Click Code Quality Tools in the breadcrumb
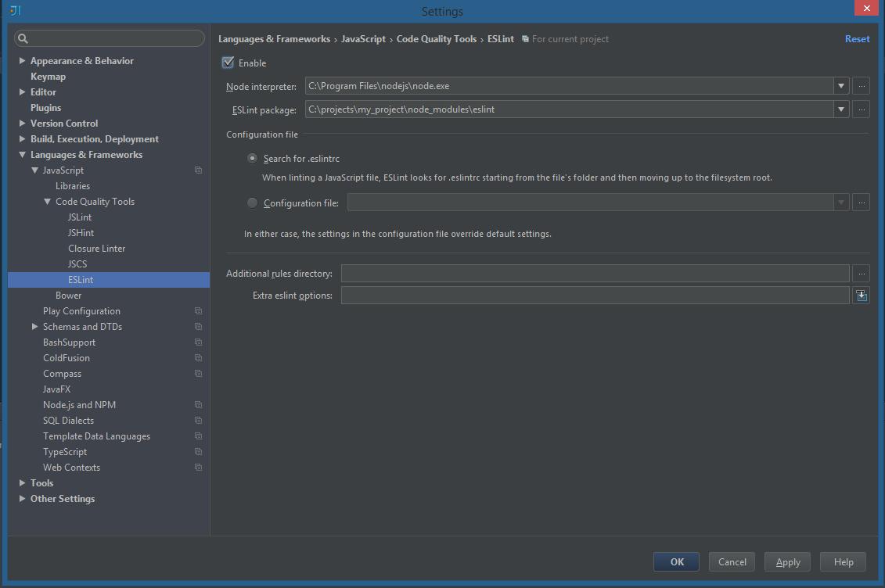Image resolution: width=885 pixels, height=588 pixels. point(436,39)
